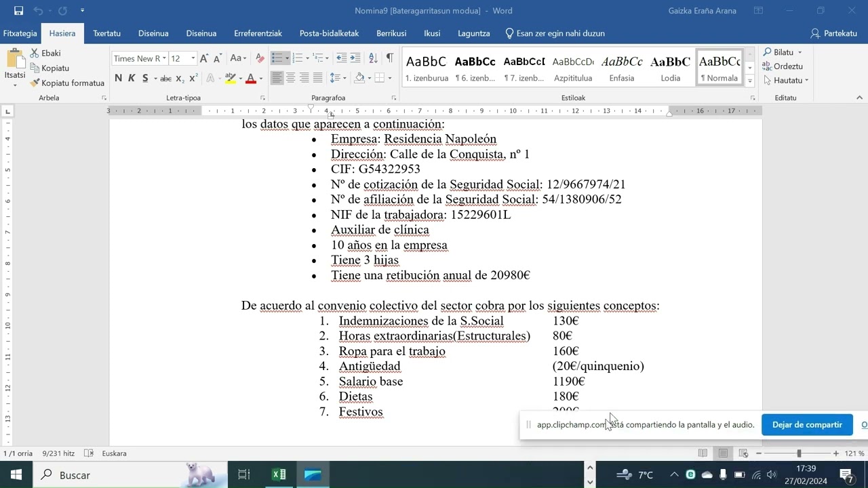The image size is (868, 488).
Task: Open the font size 12 dropdown
Action: 193,59
